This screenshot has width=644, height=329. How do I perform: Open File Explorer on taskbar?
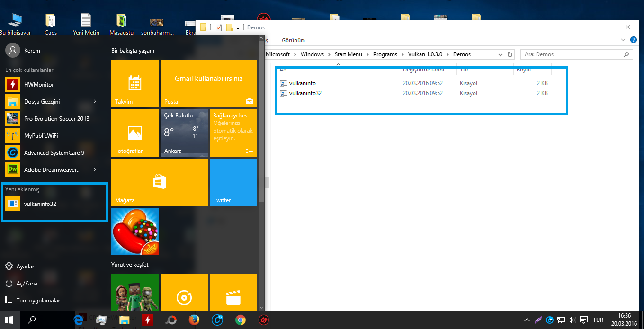point(125,320)
